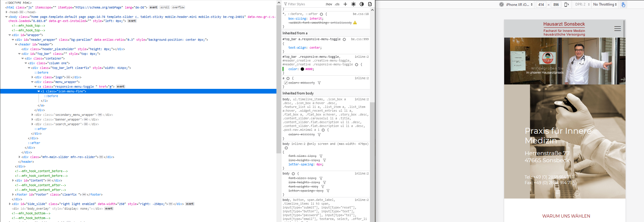Filter rules containing font-weight 400
The height and width of the screenshot is (222, 644).
pos(323,187)
